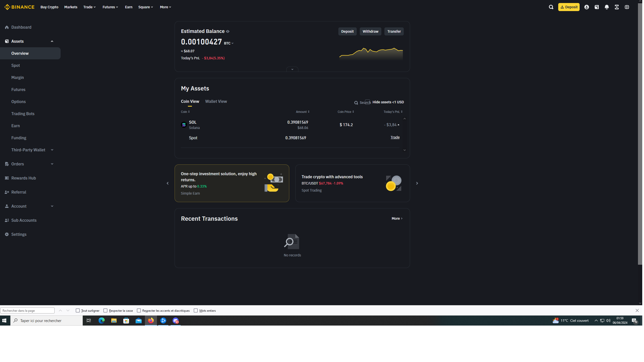This screenshot has width=644, height=362.
Task: Open Microsoft Edge in taskbar
Action: (101, 321)
